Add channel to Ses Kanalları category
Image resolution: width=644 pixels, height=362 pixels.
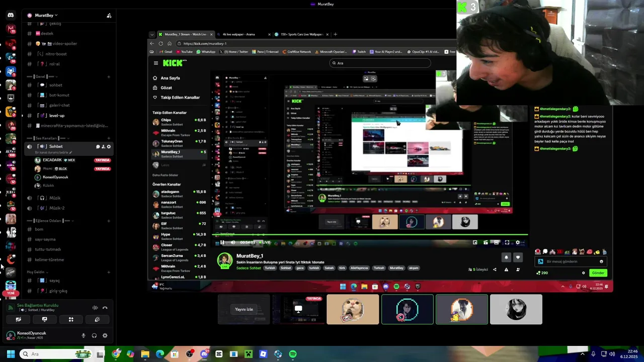(x=109, y=138)
